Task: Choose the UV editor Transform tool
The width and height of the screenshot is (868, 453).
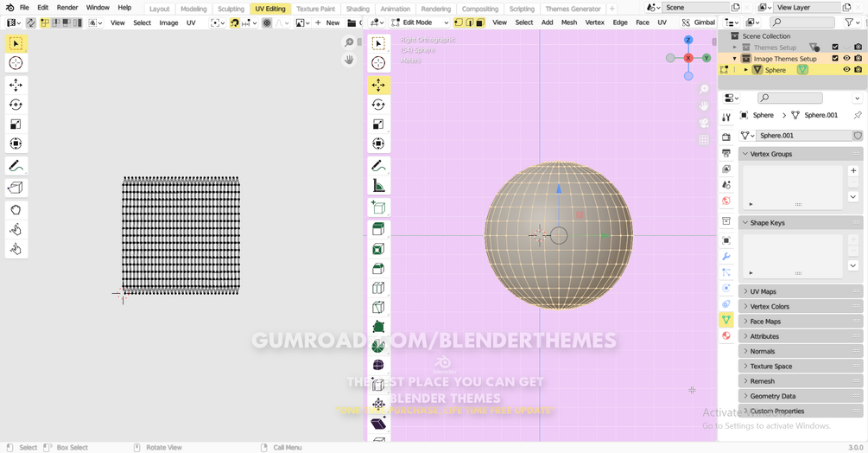Action: click(x=16, y=144)
